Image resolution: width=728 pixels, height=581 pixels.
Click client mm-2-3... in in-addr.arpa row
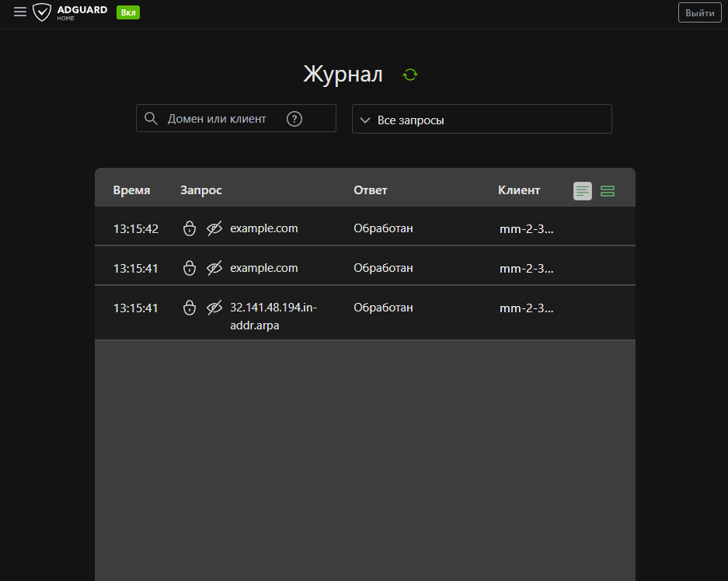(527, 308)
